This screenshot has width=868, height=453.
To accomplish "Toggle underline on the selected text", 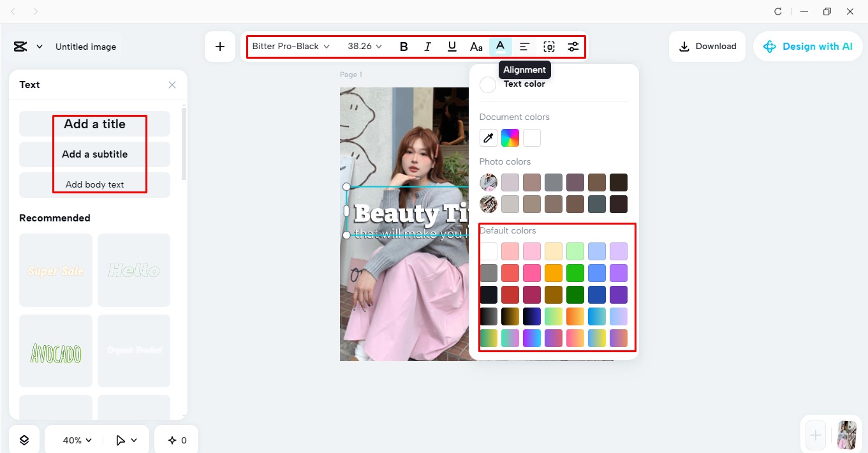I will tap(452, 46).
